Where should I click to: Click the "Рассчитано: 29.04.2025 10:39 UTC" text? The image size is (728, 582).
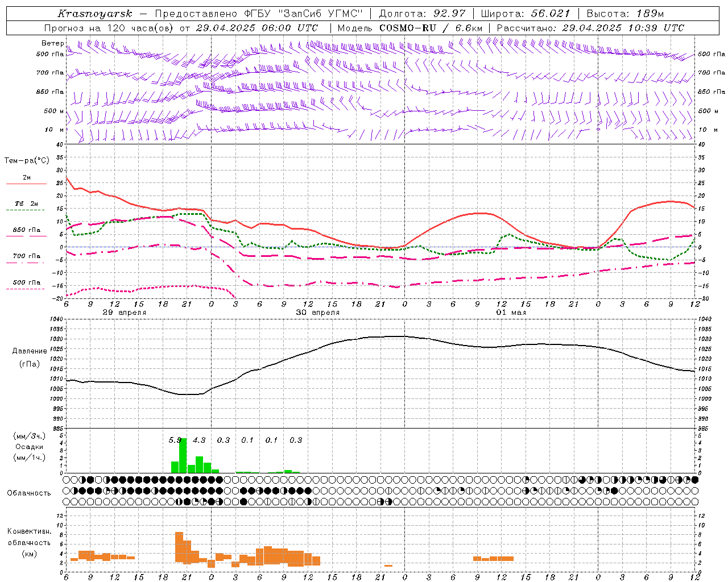point(590,28)
